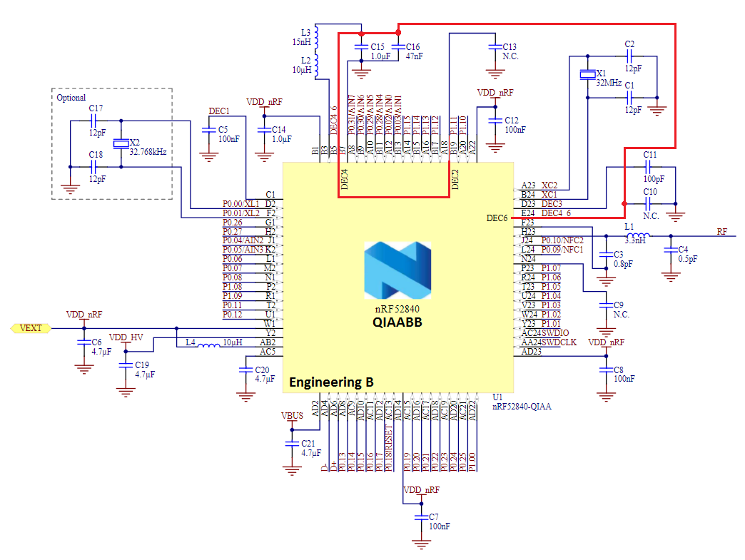Click the "P0.01/XL2" pin label
Screen dimensions: 745x560
241,213
